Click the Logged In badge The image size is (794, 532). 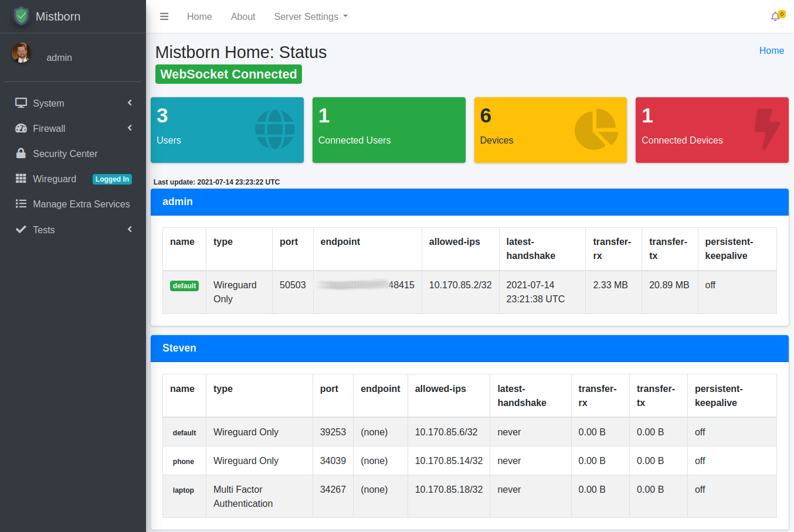(112, 179)
